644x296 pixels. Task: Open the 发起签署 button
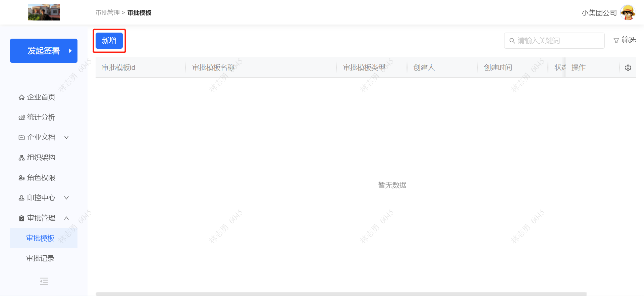[44, 51]
